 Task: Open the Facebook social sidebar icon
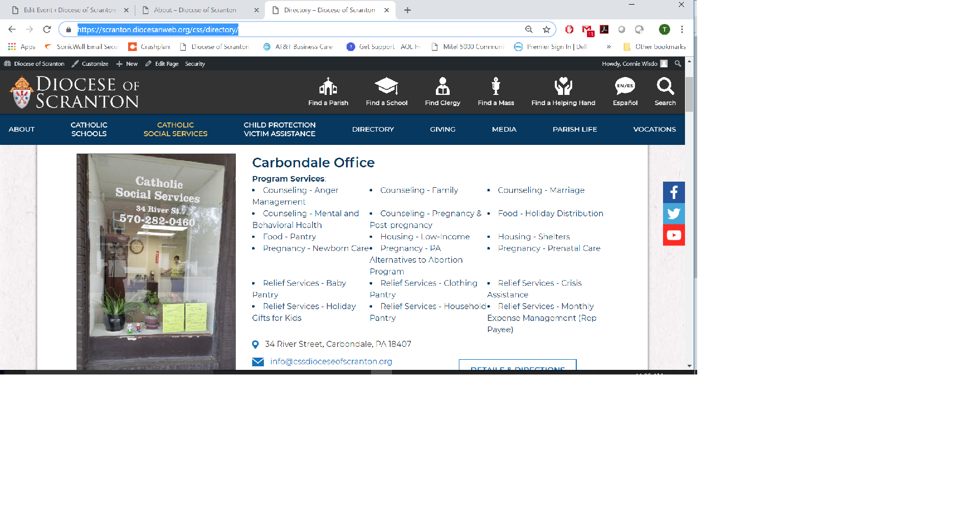(x=674, y=192)
